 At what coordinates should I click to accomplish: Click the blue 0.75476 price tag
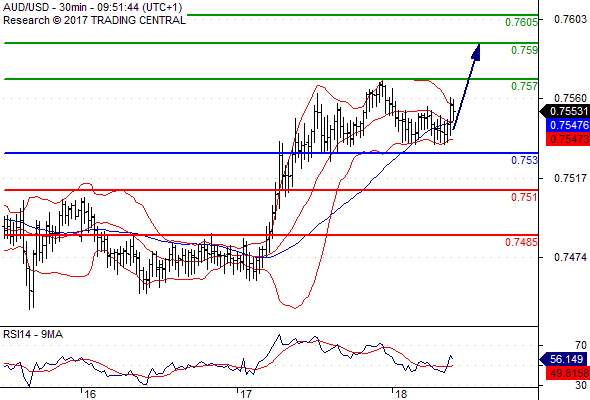click(x=568, y=125)
